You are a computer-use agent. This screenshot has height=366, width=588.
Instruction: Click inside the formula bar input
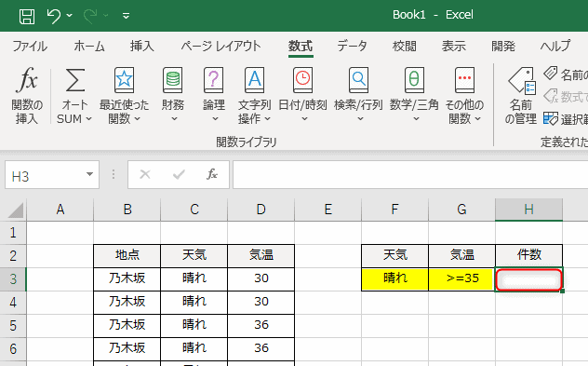coord(410,174)
